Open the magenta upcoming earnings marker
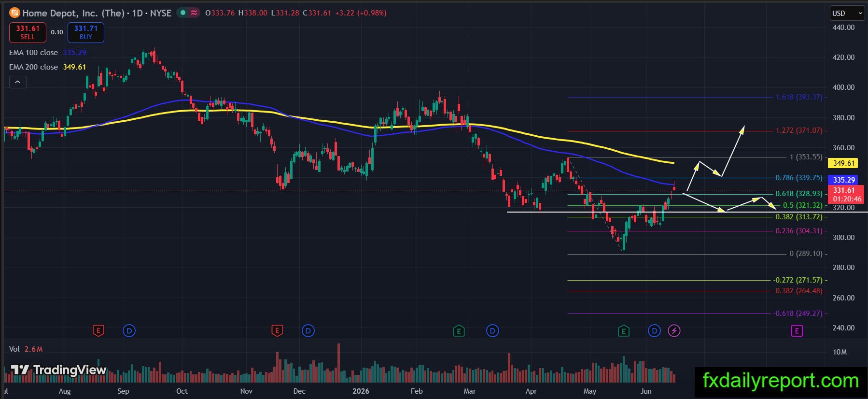868x399 pixels. 797,331
